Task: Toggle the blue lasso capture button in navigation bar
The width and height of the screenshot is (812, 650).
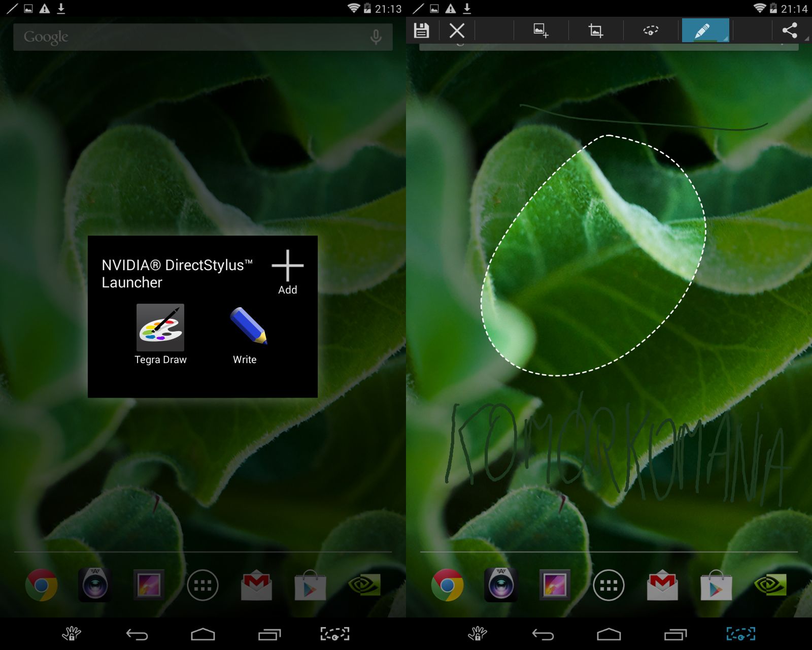Action: pos(740,634)
